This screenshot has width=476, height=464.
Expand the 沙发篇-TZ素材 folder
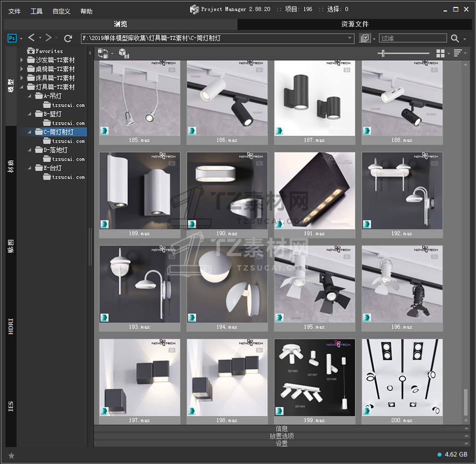(x=22, y=60)
